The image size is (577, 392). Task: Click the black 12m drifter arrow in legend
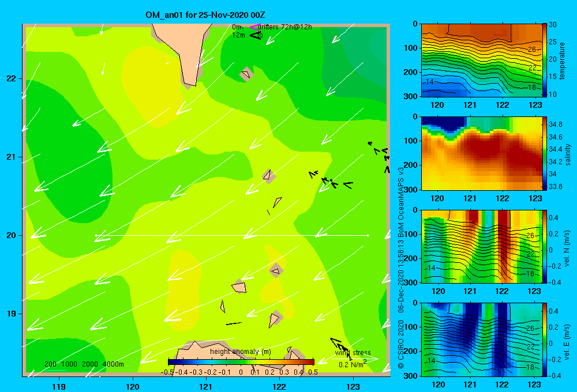(256, 35)
